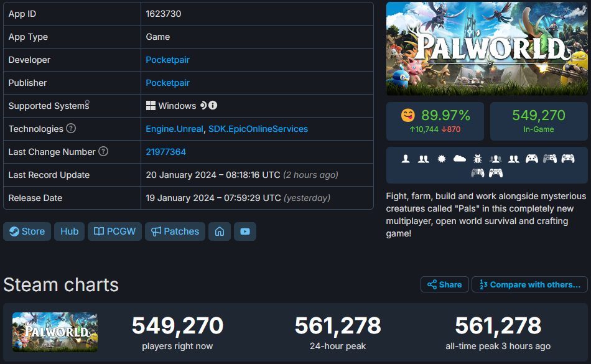Click the Steam Cloud icon
This screenshot has height=364, width=591.
(x=460, y=159)
